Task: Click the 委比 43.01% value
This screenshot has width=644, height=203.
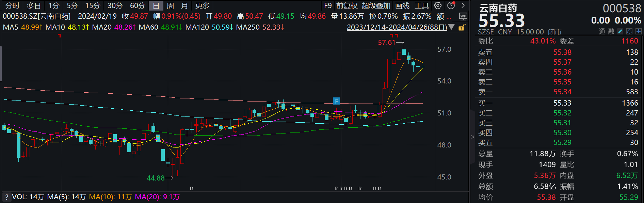Action: click(543, 41)
